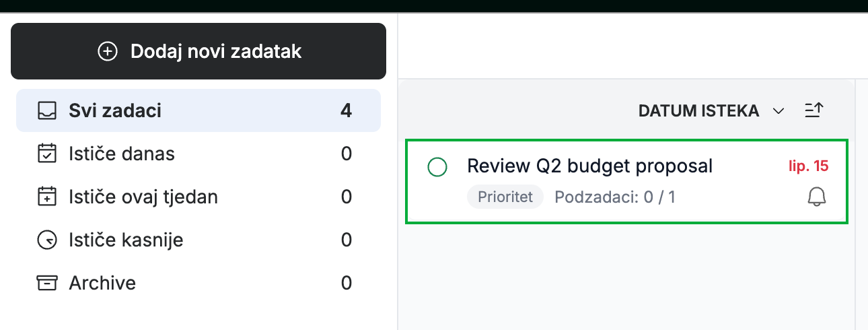Click the plus circle icon on Dodaj novi zadatak
Viewport: 868px width, 330px height.
click(x=108, y=51)
